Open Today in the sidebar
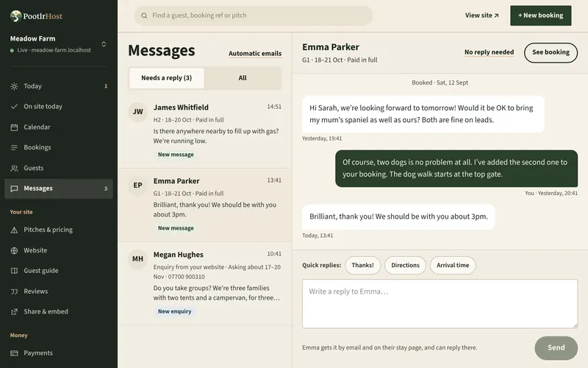 click(59, 86)
